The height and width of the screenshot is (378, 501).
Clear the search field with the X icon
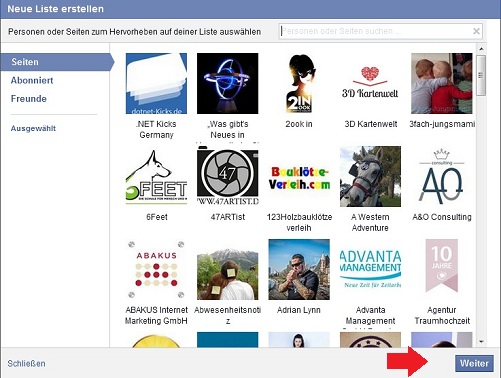[x=476, y=31]
